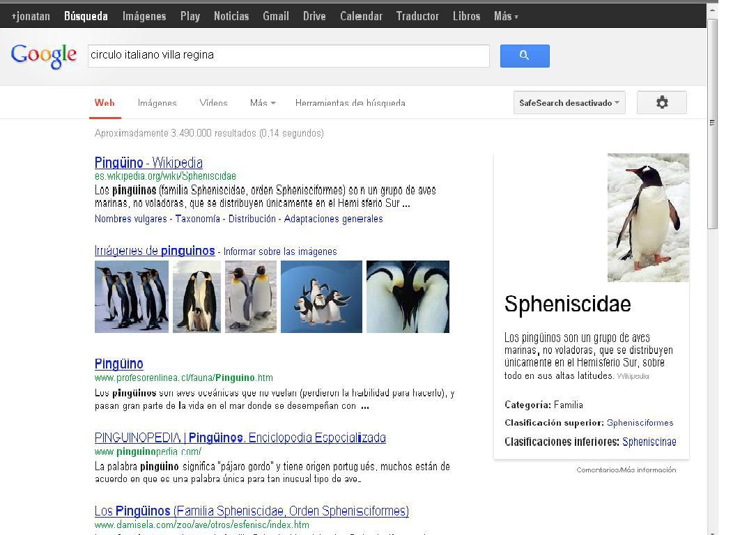
Task: Open Libros from top bar
Action: (466, 17)
